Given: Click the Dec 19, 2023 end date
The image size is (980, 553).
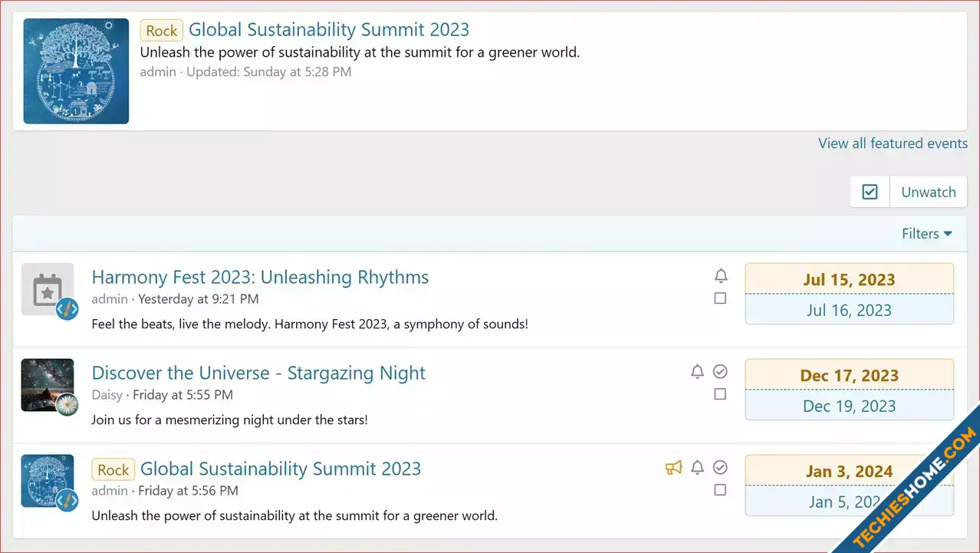Looking at the screenshot, I should pyautogui.click(x=850, y=406).
